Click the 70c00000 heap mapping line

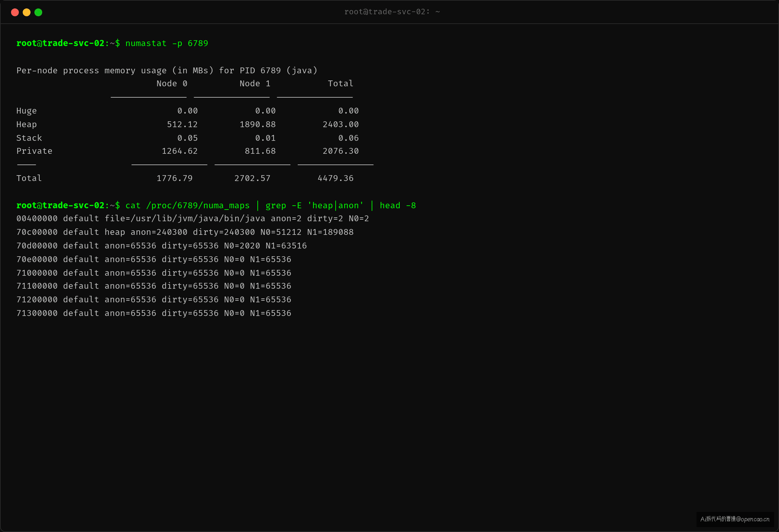[185, 232]
